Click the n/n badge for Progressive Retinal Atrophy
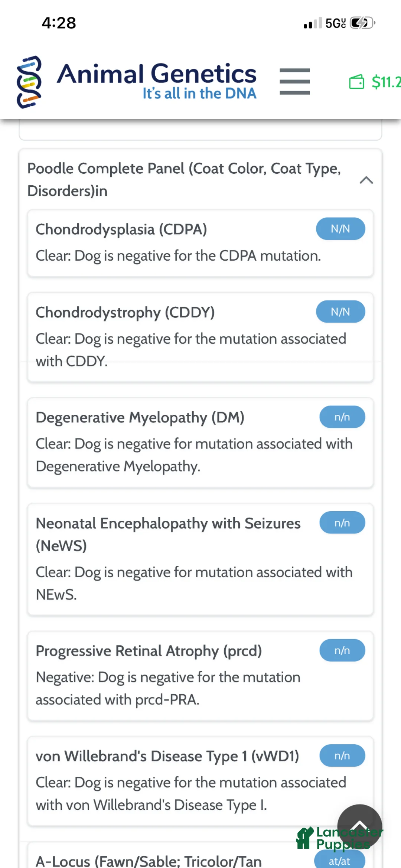 (342, 650)
